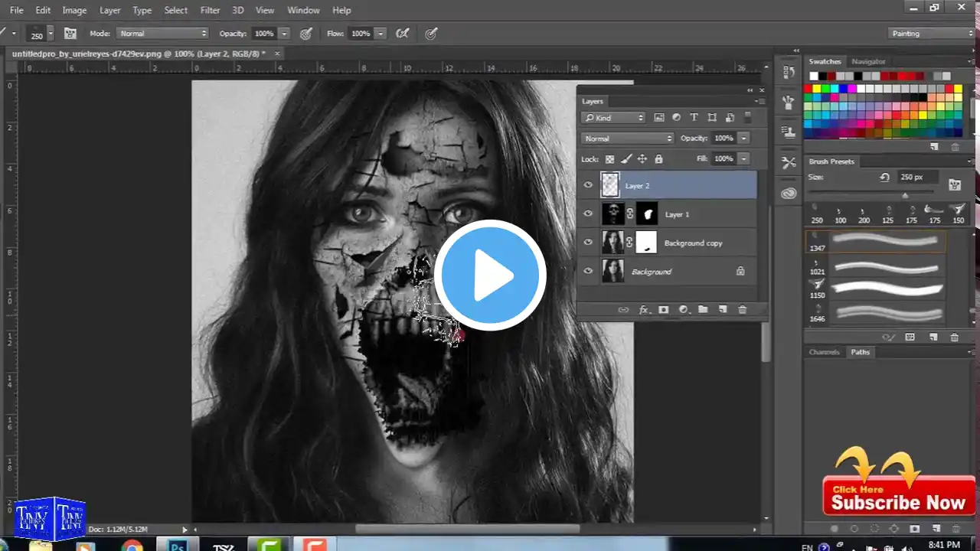Enable airbrush mode in the options bar
The width and height of the screenshot is (980, 551).
402,33
